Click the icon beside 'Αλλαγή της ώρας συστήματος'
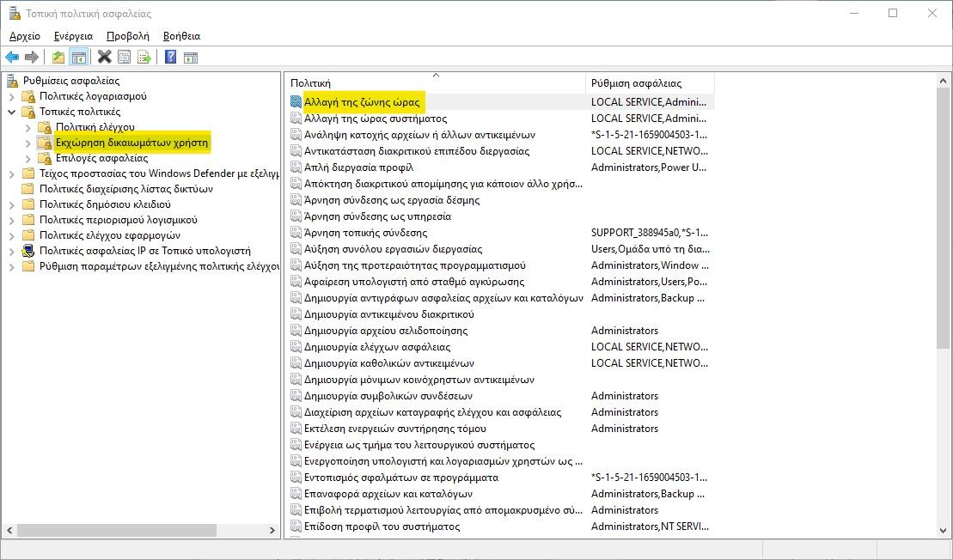The image size is (953, 560). pos(296,119)
